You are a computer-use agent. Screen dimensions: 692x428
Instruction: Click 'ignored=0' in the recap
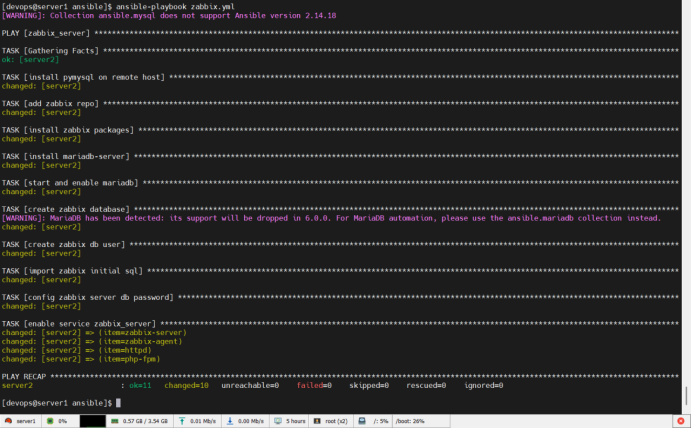[484, 385]
